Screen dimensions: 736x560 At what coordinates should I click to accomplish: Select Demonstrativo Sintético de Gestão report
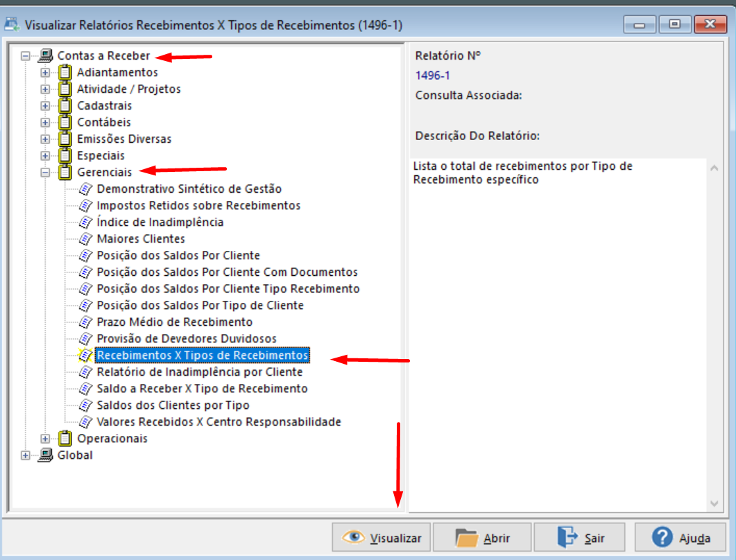pyautogui.click(x=189, y=189)
